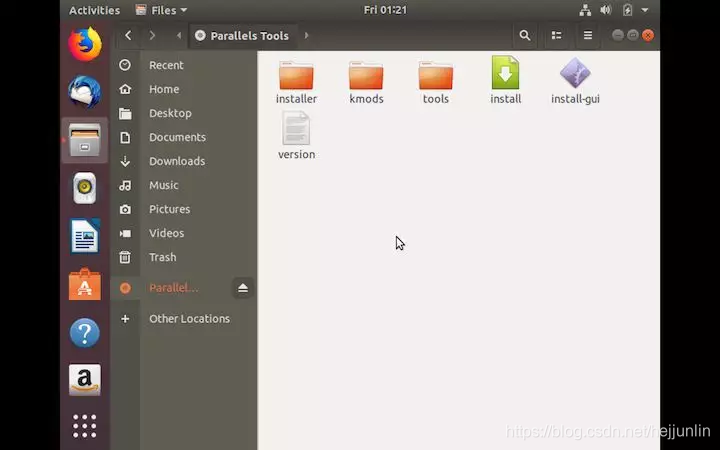
Task: Open Documents in the sidebar
Action: (184, 137)
